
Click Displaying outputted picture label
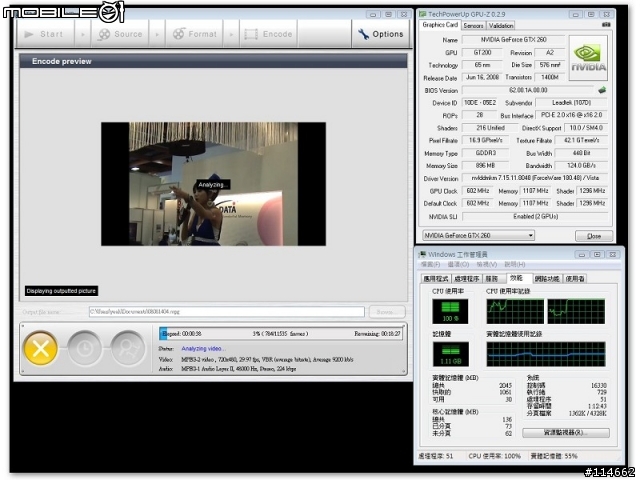tap(61, 291)
